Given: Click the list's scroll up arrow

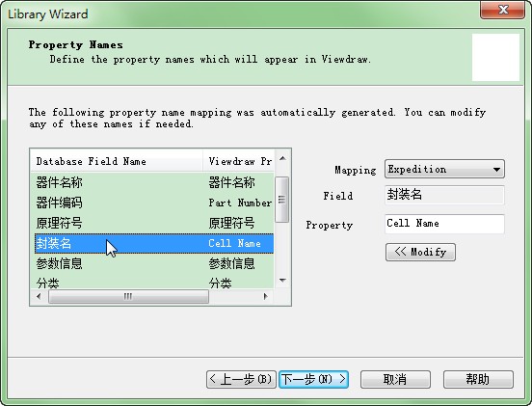Looking at the screenshot, I should click(x=282, y=158).
